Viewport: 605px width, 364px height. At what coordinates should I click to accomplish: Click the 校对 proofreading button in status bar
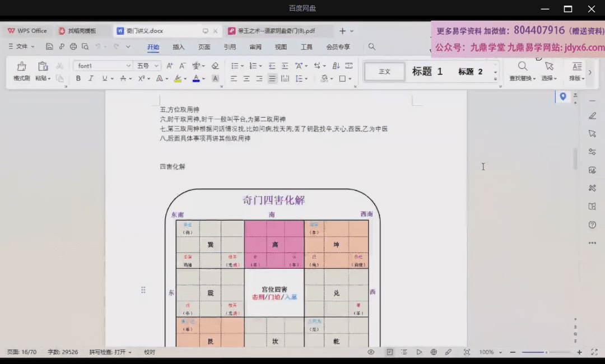[150, 352]
